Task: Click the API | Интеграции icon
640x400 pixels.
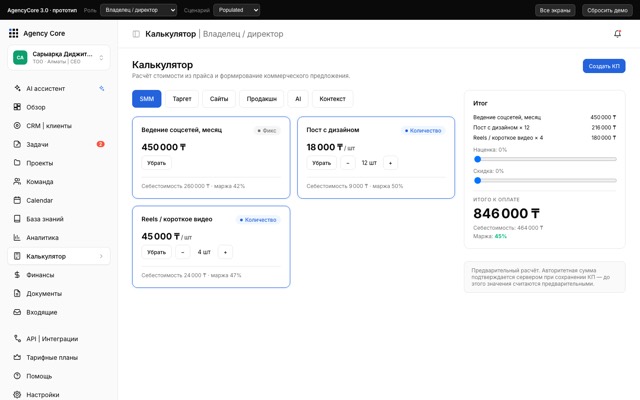Action: 17,338
